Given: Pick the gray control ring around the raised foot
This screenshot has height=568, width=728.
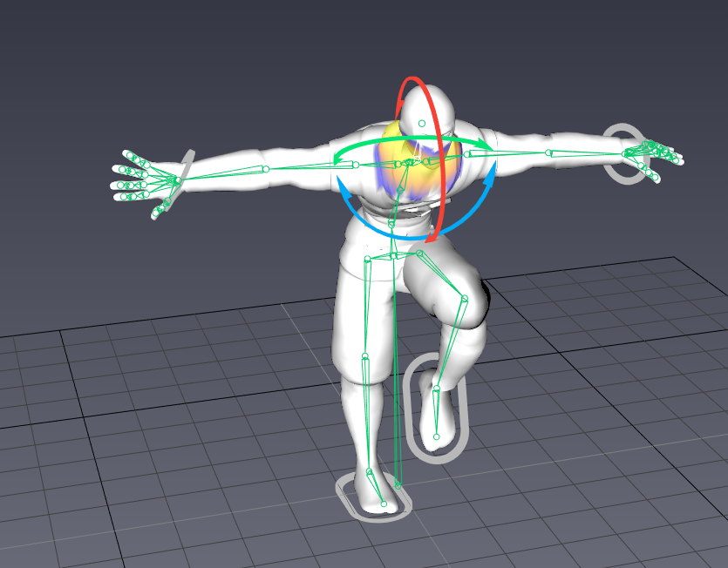Looking at the screenshot, I should point(406,409).
